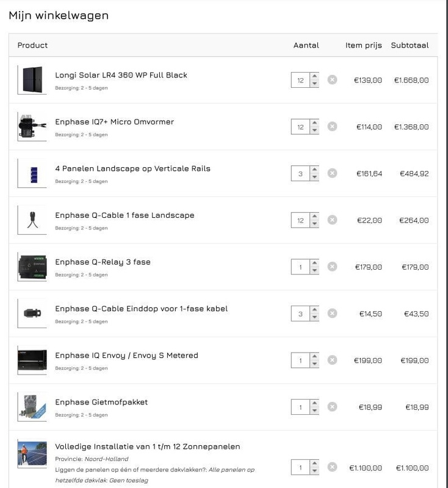Increase quantity of Enphase IQ Envoy
The image size is (448, 488).
pos(314,357)
